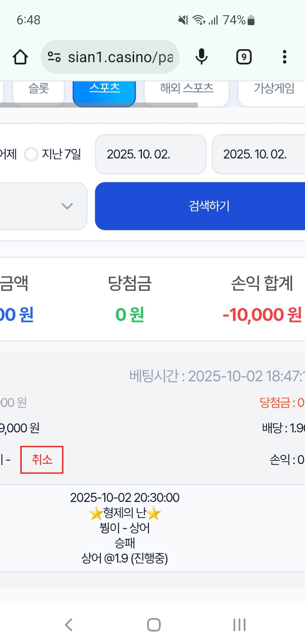Open the browser three-dot menu

point(284,57)
